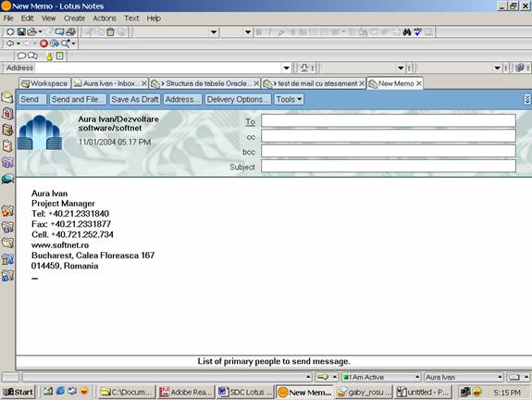The width and height of the screenshot is (532, 400).
Task: Click the Subject input field
Action: (x=389, y=167)
